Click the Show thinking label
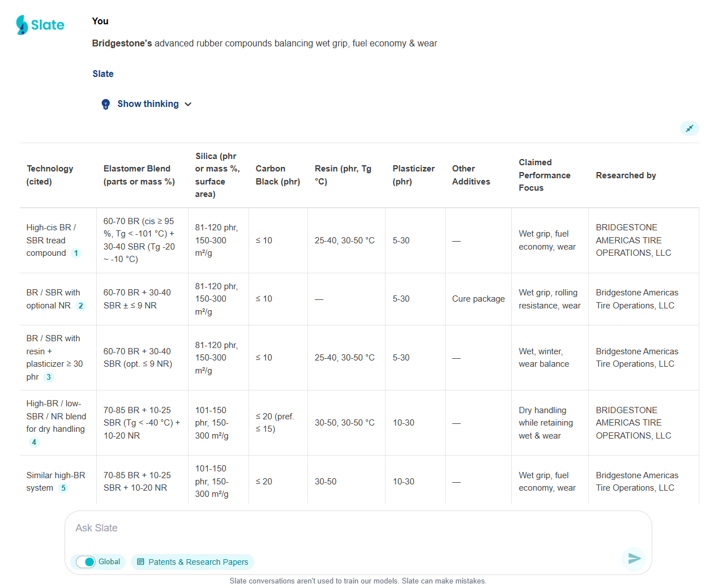714x588 pixels. (148, 104)
